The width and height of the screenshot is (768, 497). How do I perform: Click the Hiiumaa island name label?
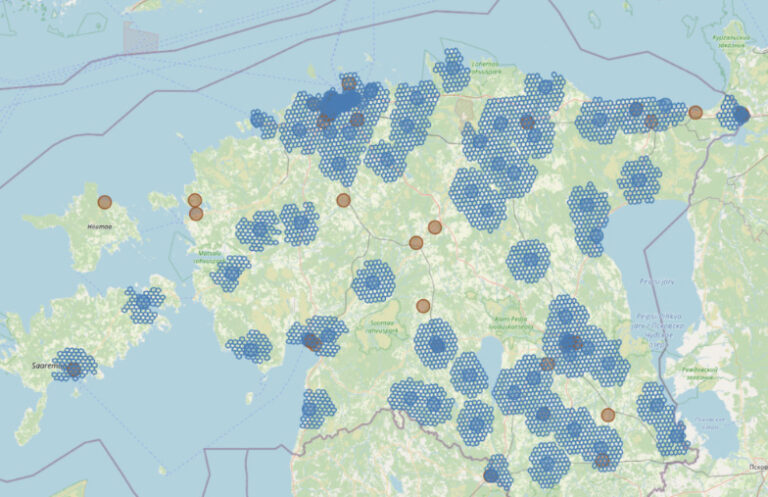point(100,227)
